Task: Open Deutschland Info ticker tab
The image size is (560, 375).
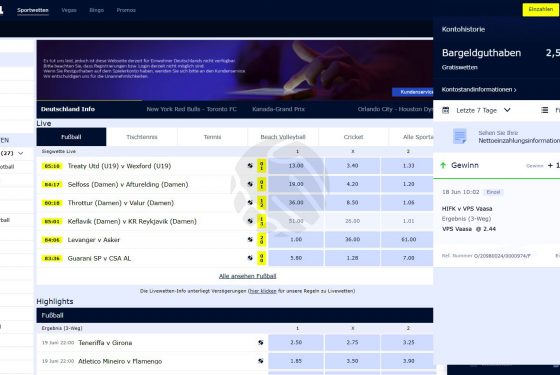Action: click(x=68, y=109)
